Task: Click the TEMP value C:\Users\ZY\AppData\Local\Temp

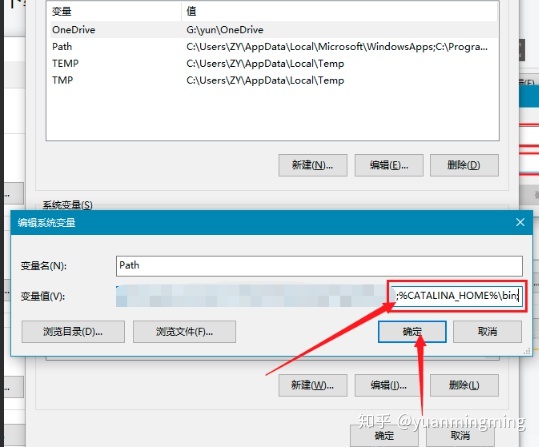Action: pyautogui.click(x=265, y=64)
